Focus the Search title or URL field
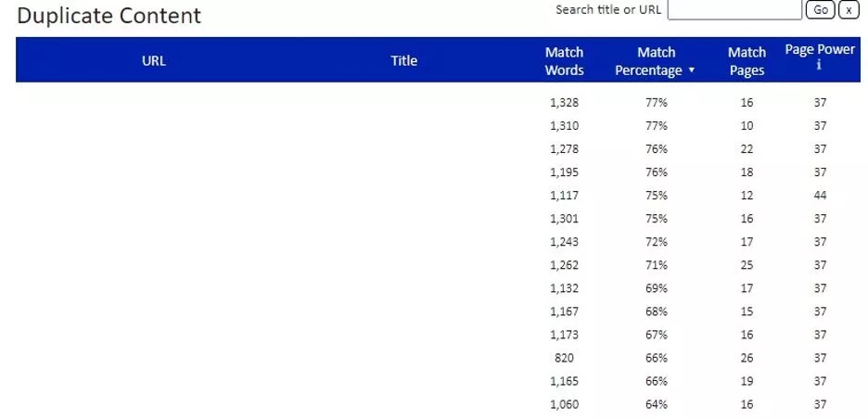This screenshot has height=419, width=868. point(734,10)
